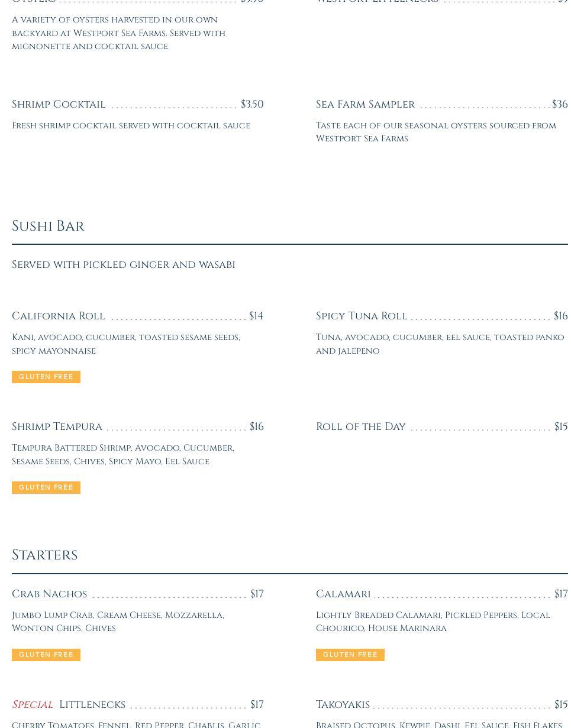The width and height of the screenshot is (571, 728).
Task: Click the red Special label before Littlenecks
Action: coord(33,705)
